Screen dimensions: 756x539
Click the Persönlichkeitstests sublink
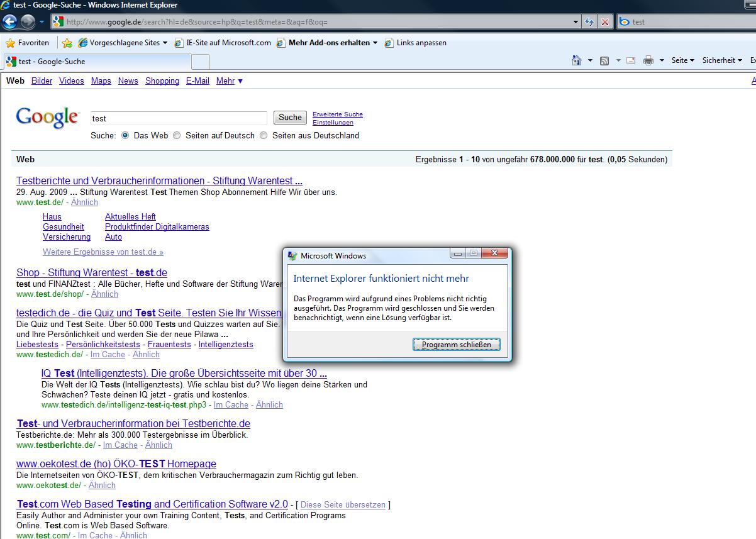pos(103,345)
